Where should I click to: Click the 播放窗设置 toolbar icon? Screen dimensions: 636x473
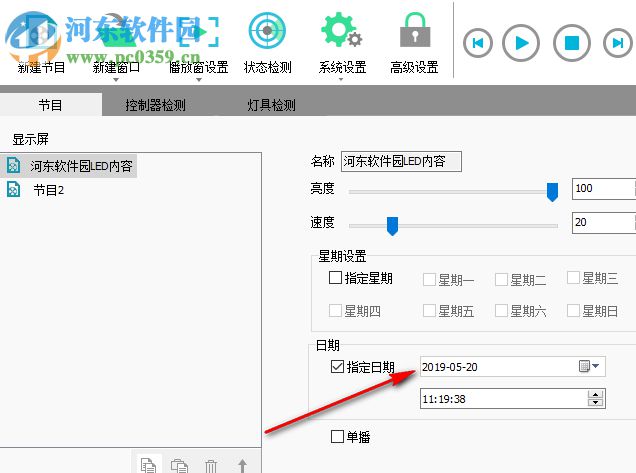(x=198, y=30)
